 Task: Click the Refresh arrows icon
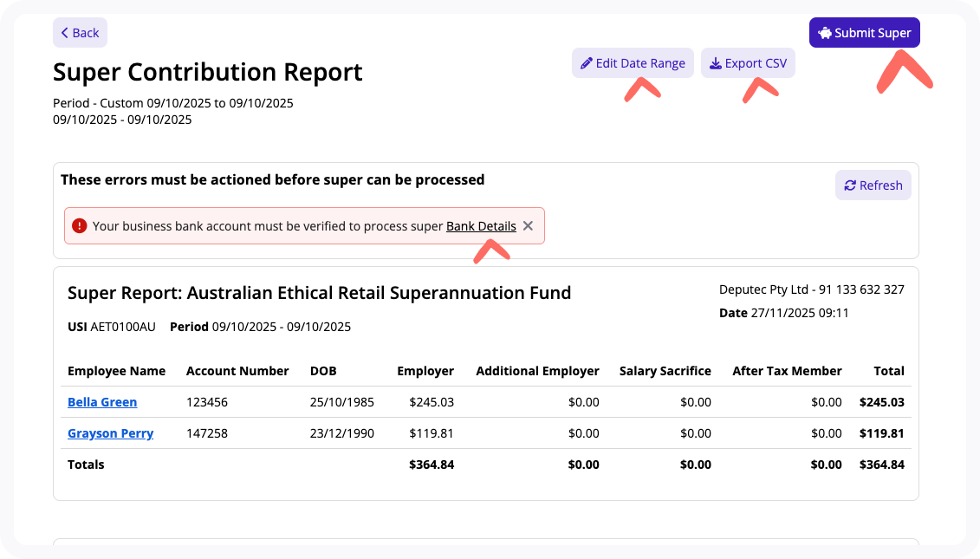tap(850, 185)
